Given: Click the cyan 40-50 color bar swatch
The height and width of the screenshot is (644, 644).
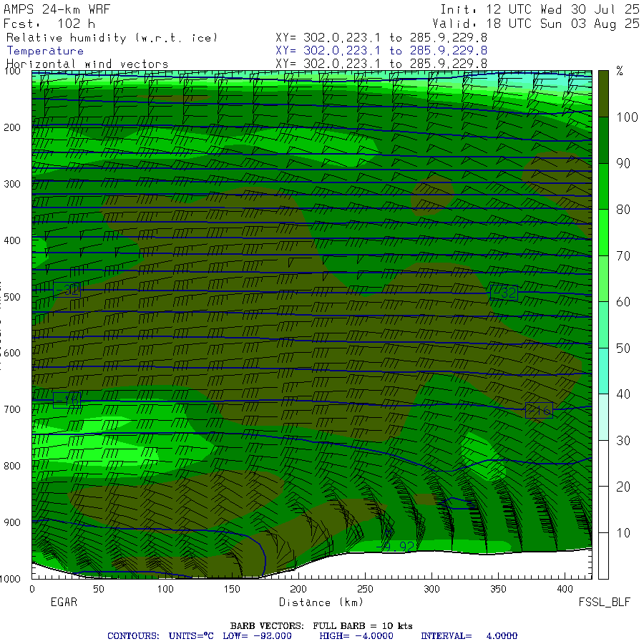Looking at the screenshot, I should point(603,371).
